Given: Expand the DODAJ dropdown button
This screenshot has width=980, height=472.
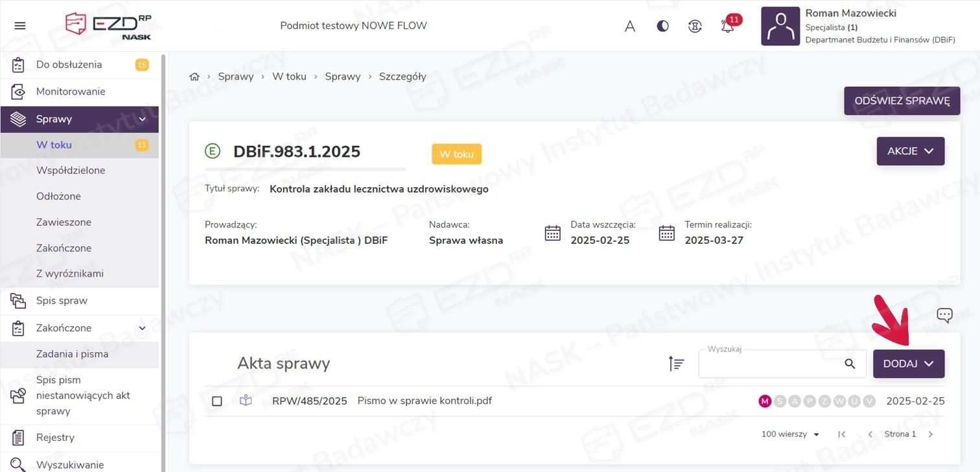Looking at the screenshot, I should [x=908, y=364].
